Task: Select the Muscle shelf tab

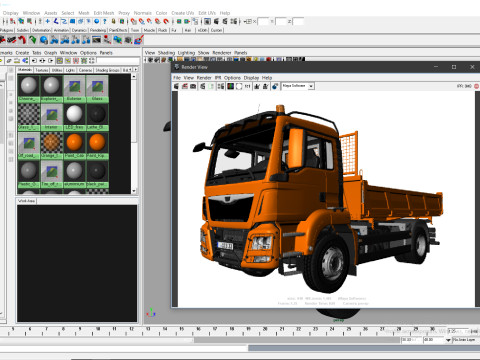Action: pyautogui.click(x=149, y=30)
